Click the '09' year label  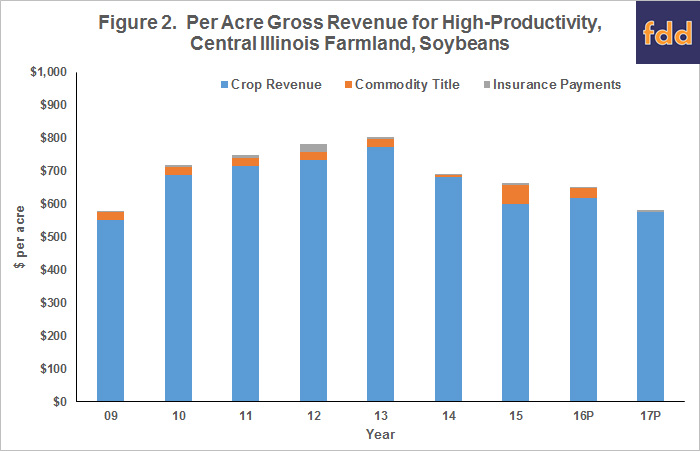pyautogui.click(x=111, y=416)
